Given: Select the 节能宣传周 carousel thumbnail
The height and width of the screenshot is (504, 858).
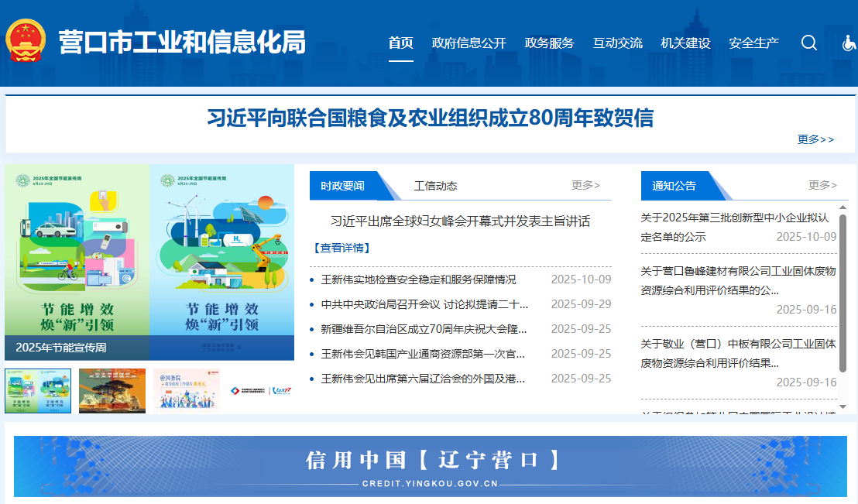Looking at the screenshot, I should point(38,390).
